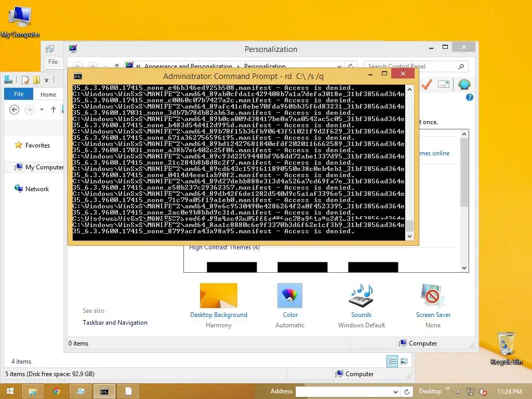The height and width of the screenshot is (399, 532).
Task: Switch to Command Prompt taskbar button
Action: coord(104,392)
